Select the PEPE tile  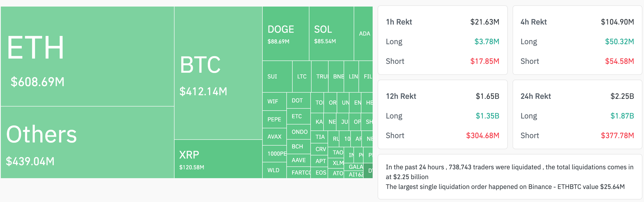(x=275, y=119)
